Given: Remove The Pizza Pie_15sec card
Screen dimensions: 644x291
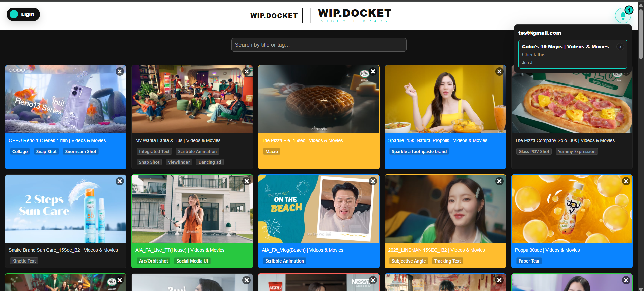Looking at the screenshot, I should coord(373,71).
